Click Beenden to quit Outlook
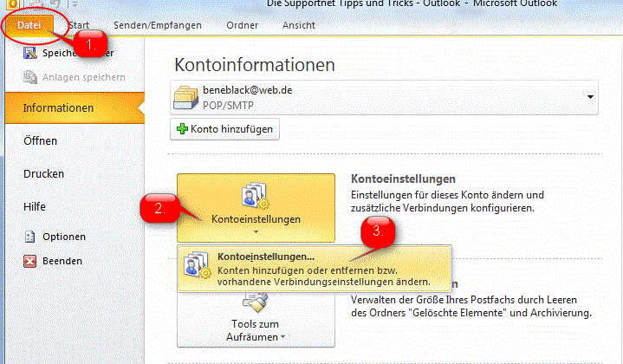The image size is (623, 364). tap(62, 261)
